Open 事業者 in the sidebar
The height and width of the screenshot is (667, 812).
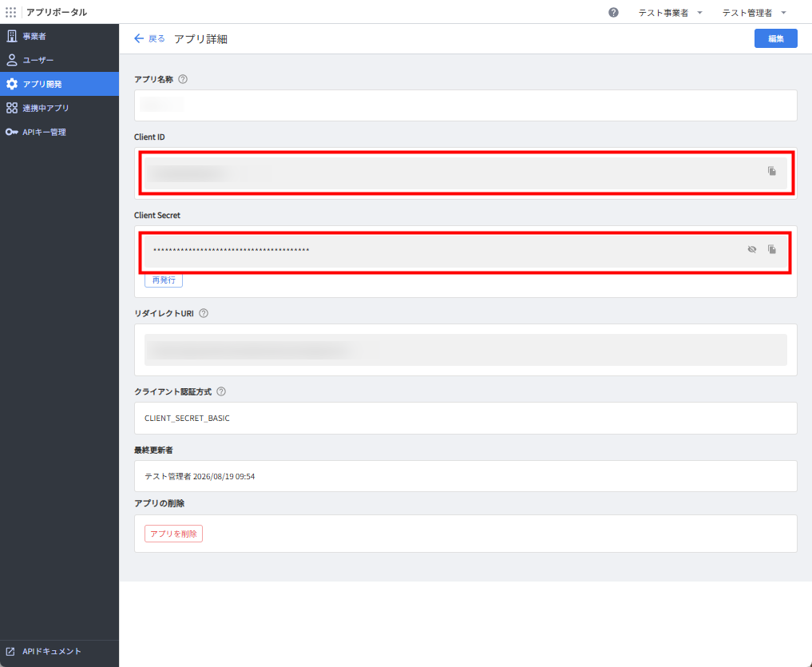pyautogui.click(x=60, y=36)
